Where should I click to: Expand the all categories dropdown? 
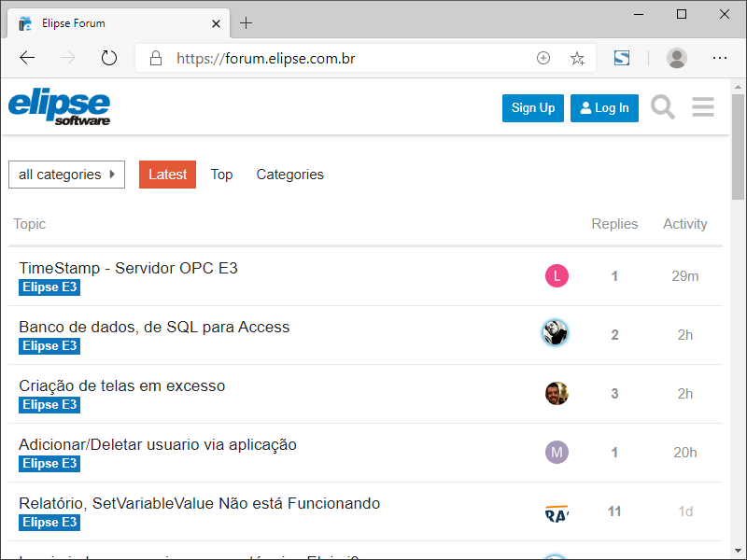pos(66,175)
